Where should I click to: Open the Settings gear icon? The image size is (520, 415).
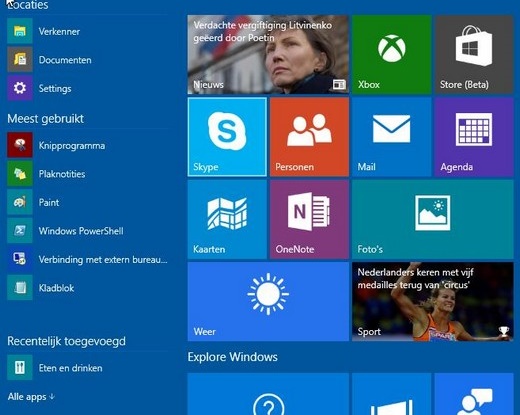20,88
